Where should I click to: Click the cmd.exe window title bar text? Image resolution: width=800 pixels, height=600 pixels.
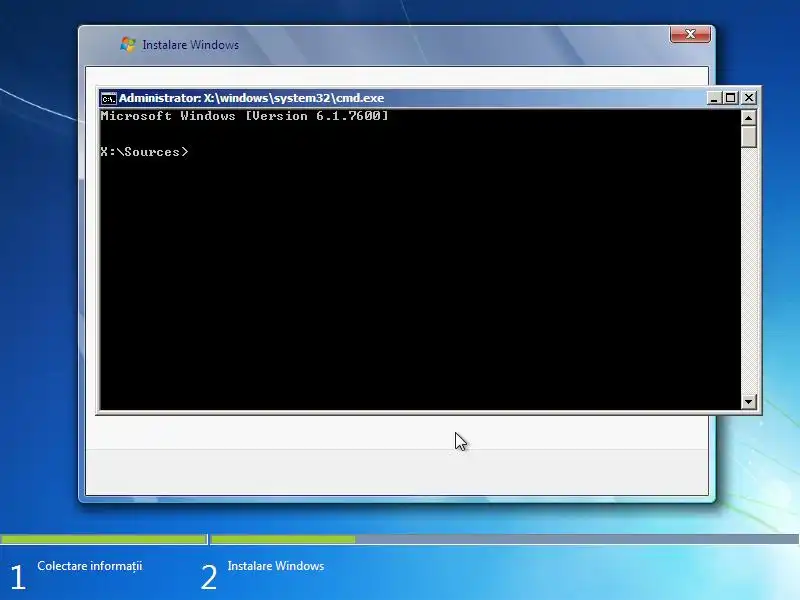[x=251, y=98]
